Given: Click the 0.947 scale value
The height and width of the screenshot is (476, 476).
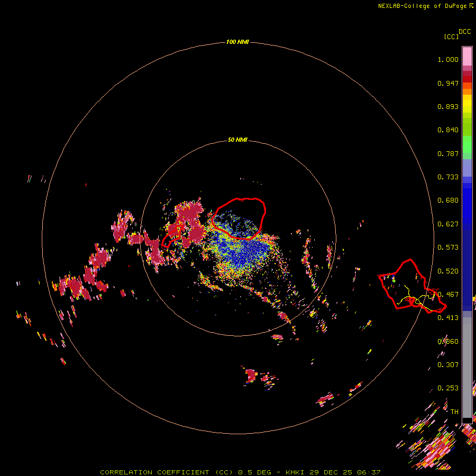Looking at the screenshot, I should click(x=448, y=83).
